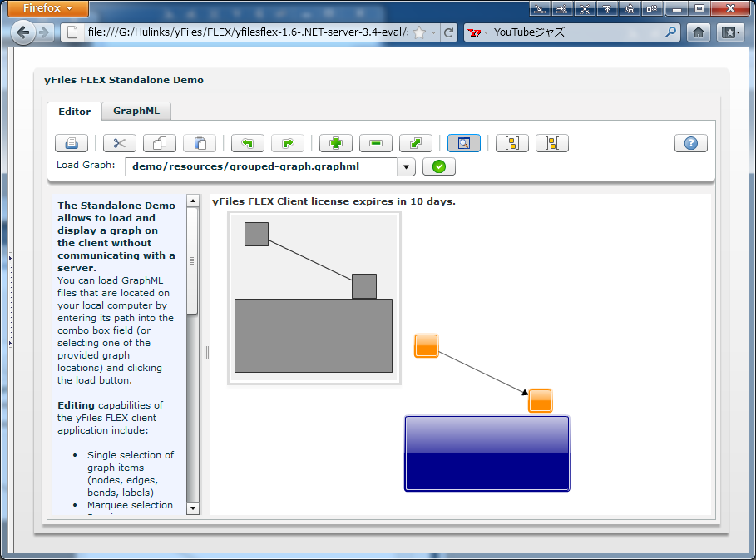Click the bold Standalone Demo description heading
756x560 pixels.
(116, 237)
